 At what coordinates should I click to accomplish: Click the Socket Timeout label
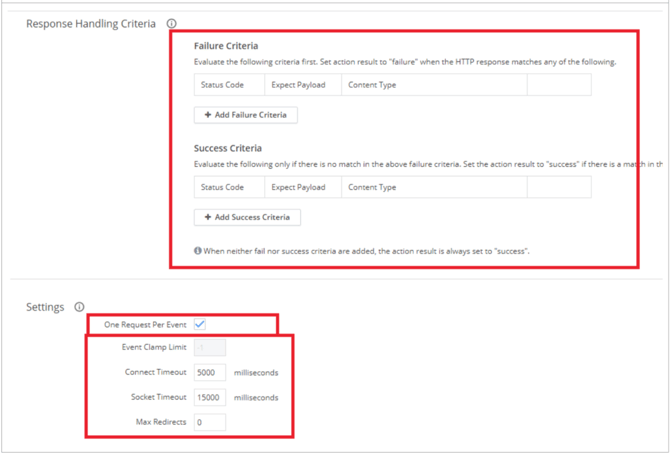click(x=159, y=397)
